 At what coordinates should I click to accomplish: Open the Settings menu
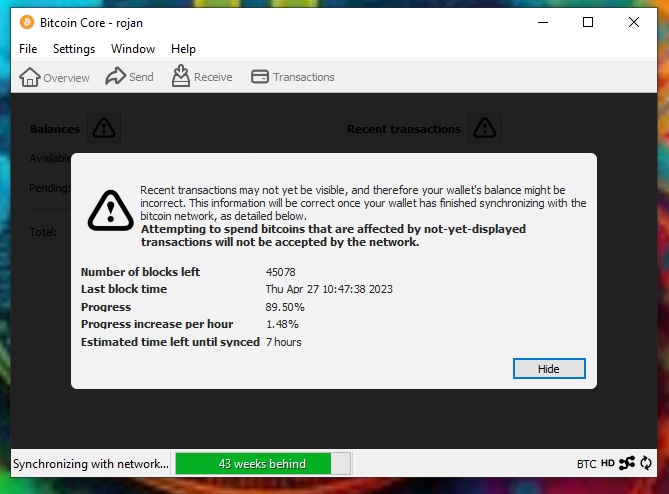74,49
